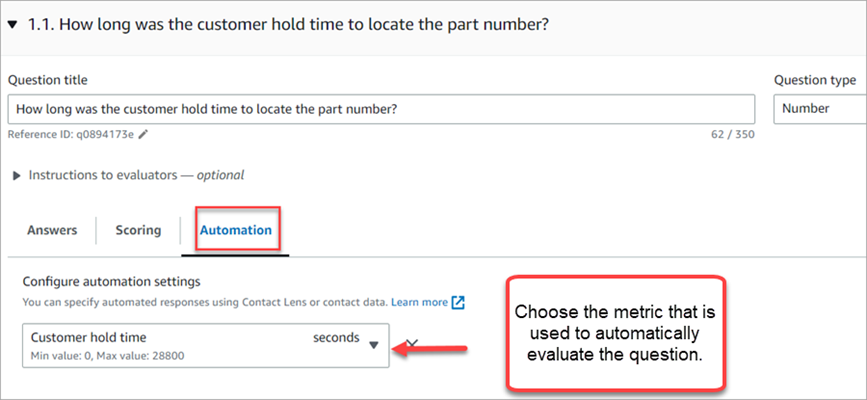The image size is (867, 400).
Task: Follow the Learn more link
Action: pyautogui.click(x=419, y=302)
